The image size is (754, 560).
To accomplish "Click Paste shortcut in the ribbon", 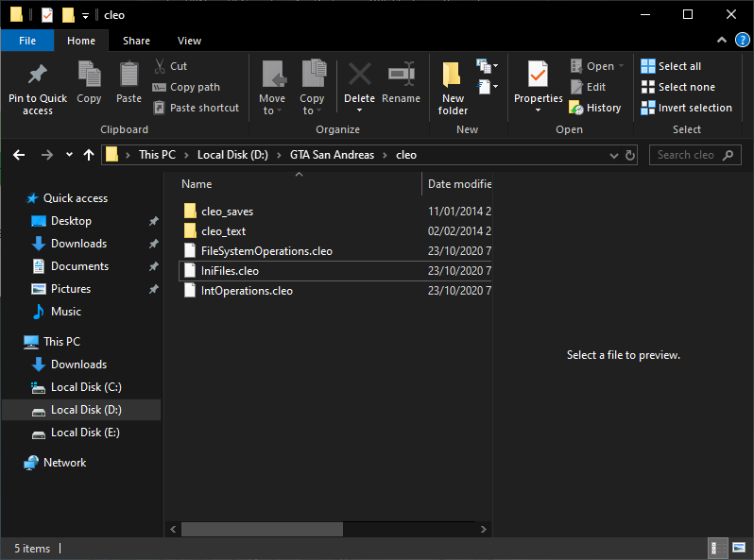I will pyautogui.click(x=196, y=108).
